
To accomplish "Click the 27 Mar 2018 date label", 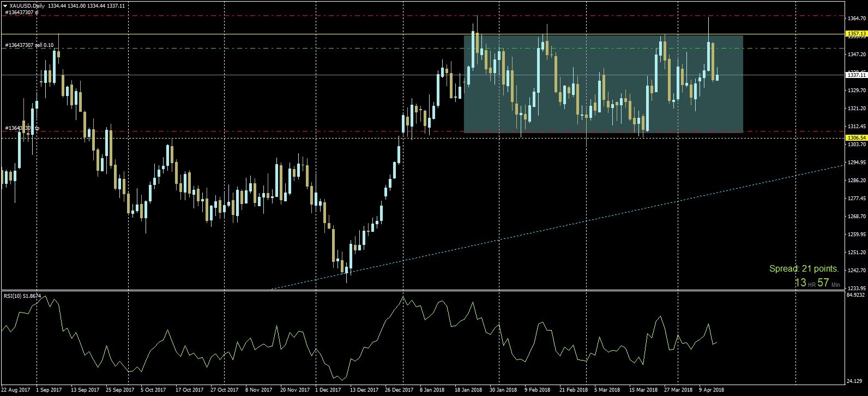I will coord(678,390).
